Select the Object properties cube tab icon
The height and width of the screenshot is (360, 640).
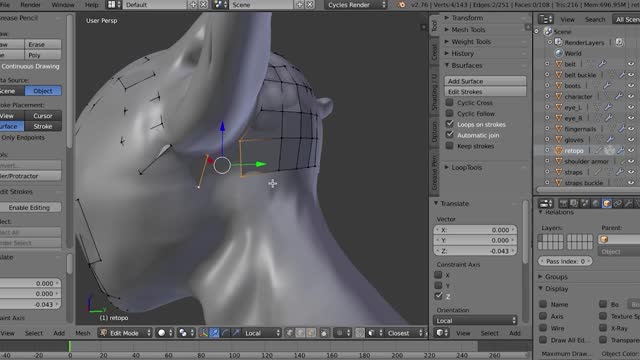[x=607, y=203]
